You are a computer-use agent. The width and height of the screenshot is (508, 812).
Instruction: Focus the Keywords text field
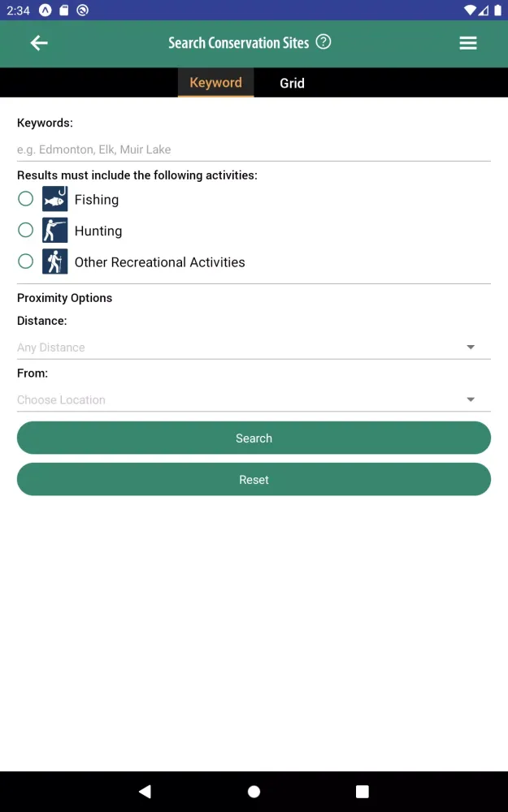pos(254,149)
